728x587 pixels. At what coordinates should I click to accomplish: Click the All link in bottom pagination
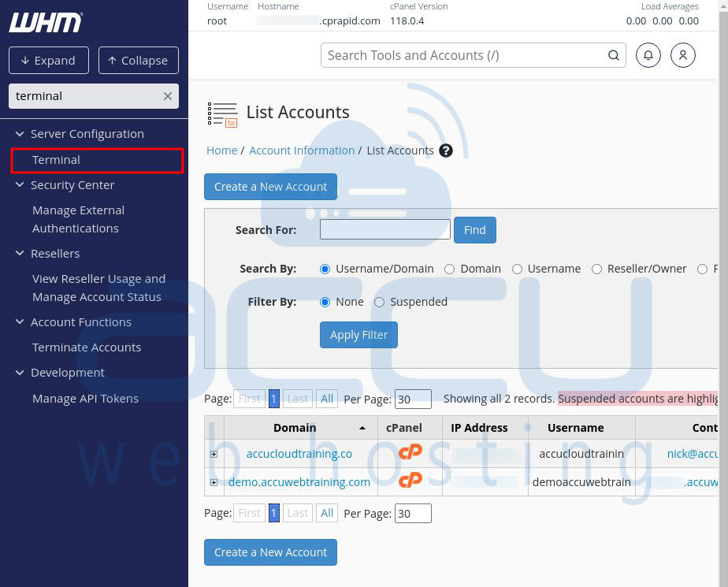point(327,513)
